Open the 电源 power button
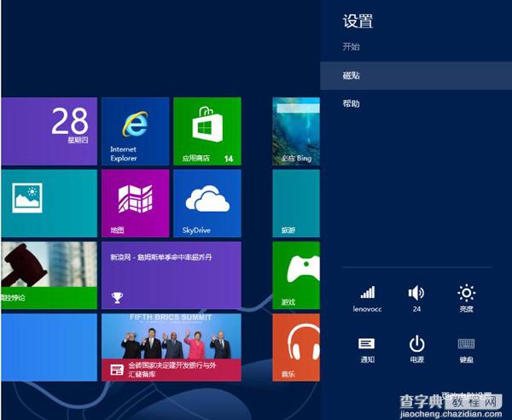 point(416,350)
